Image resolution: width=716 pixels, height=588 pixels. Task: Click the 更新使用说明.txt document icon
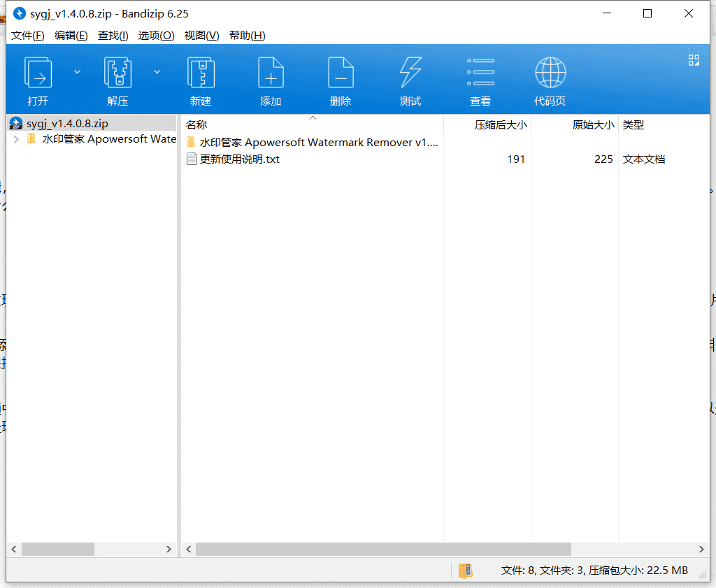[x=192, y=159]
